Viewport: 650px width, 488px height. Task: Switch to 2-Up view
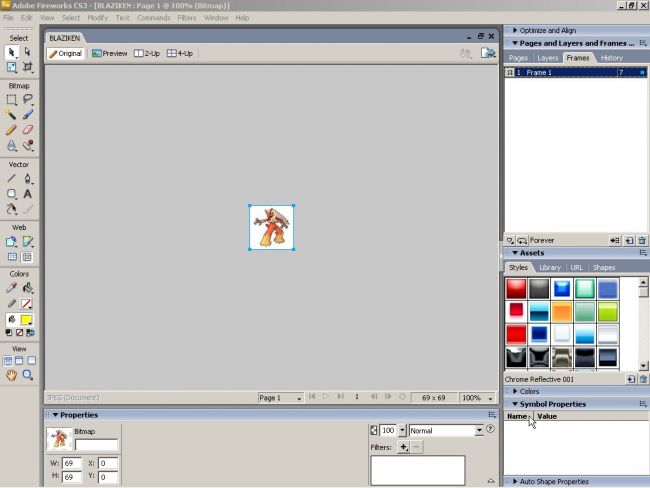(x=147, y=53)
